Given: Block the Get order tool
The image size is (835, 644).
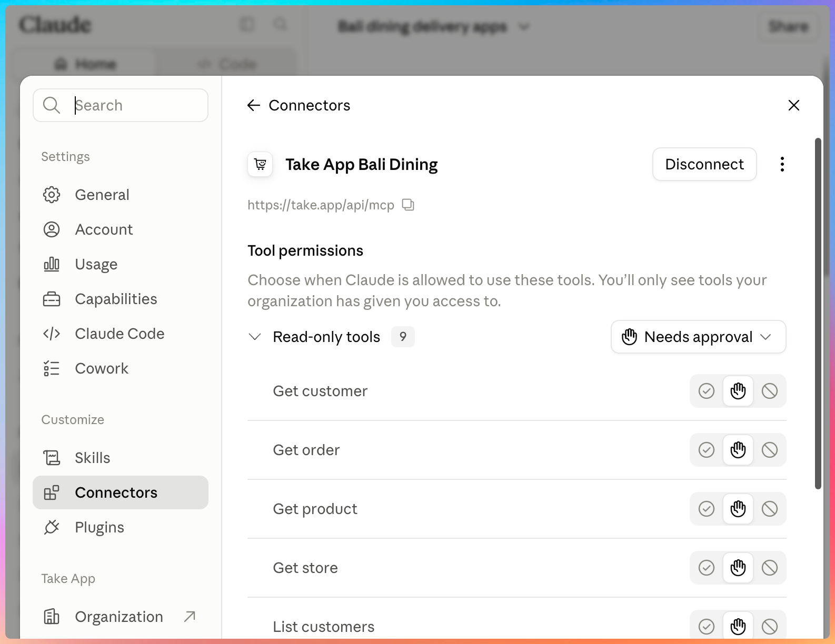Looking at the screenshot, I should pyautogui.click(x=770, y=450).
